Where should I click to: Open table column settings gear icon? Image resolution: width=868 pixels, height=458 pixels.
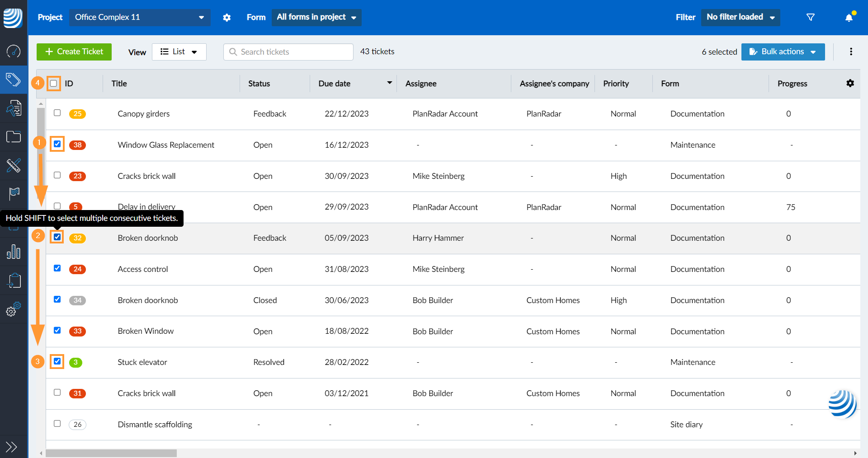[x=850, y=83]
